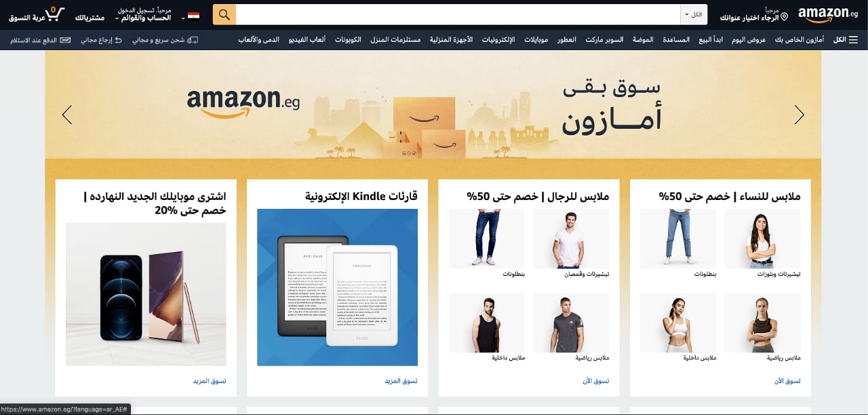
Task: Expand the search category dropdown الكل
Action: tap(694, 15)
